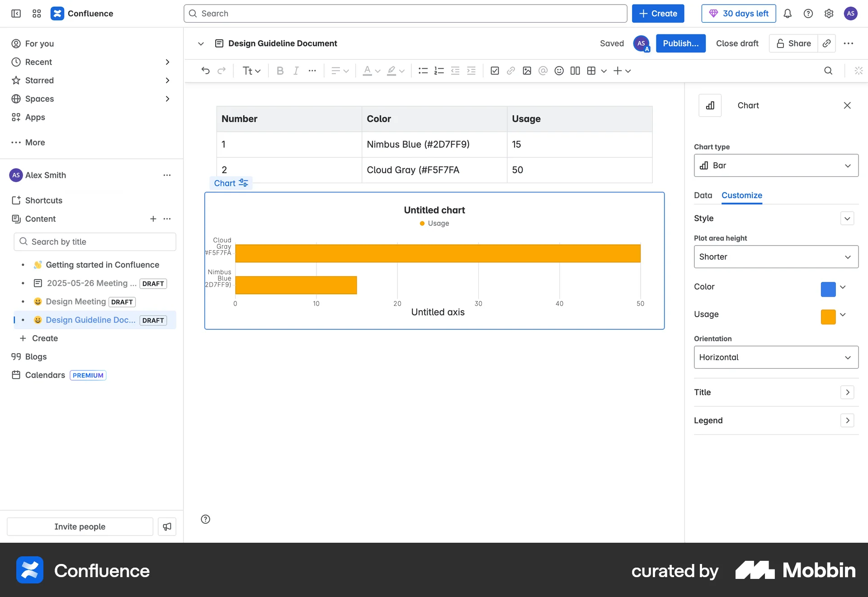Viewport: 868px width, 597px height.
Task: Open editor search with the magnifier icon
Action: [x=828, y=71]
